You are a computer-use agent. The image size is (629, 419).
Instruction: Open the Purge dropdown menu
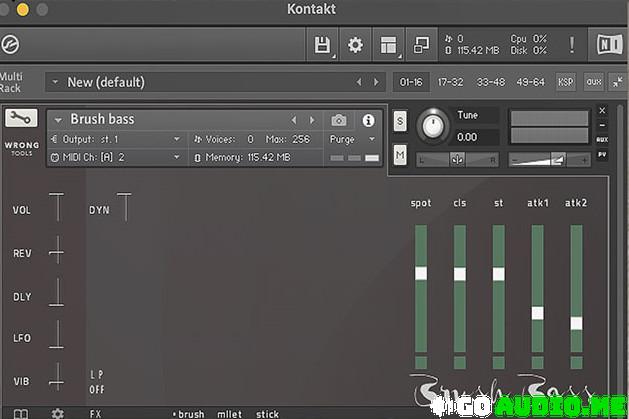tap(352, 139)
